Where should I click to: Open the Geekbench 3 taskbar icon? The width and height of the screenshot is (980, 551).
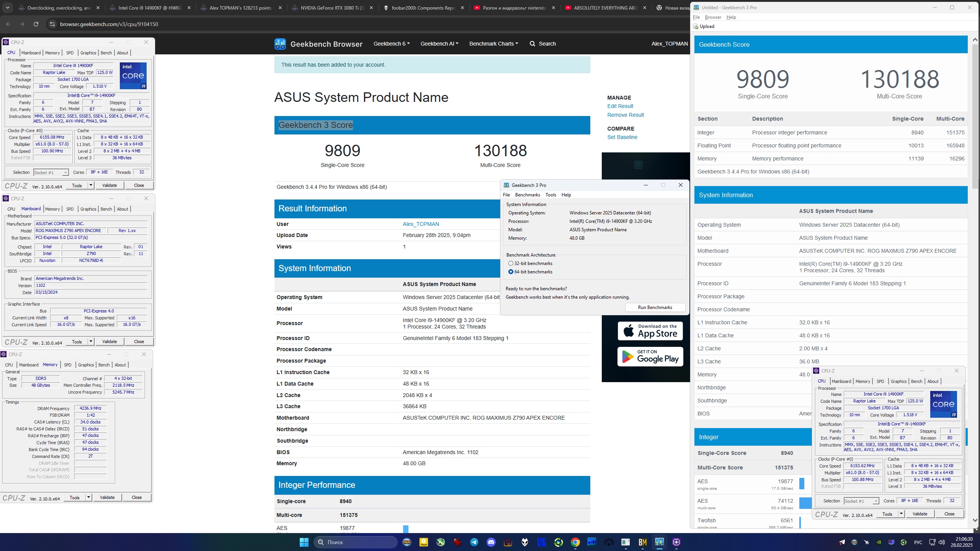(x=659, y=542)
